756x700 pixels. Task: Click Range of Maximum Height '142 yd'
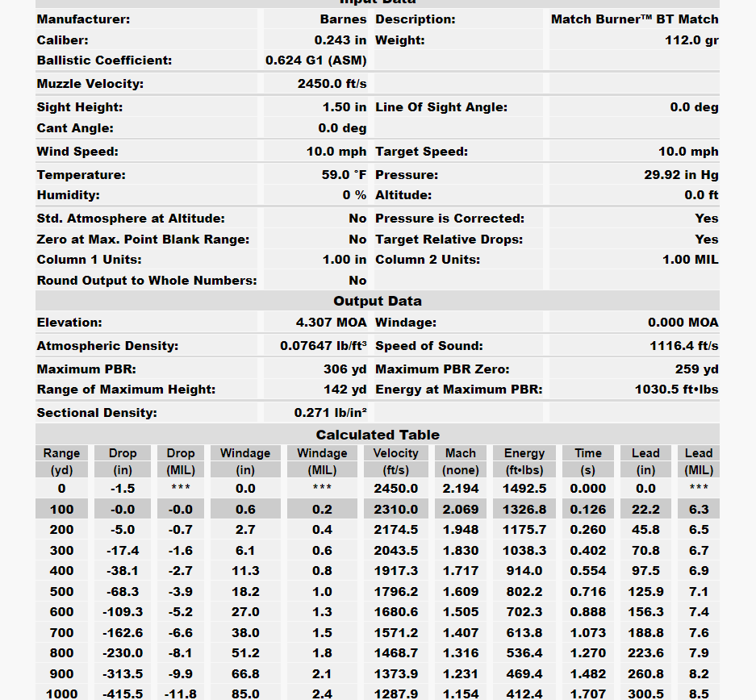[x=345, y=390]
